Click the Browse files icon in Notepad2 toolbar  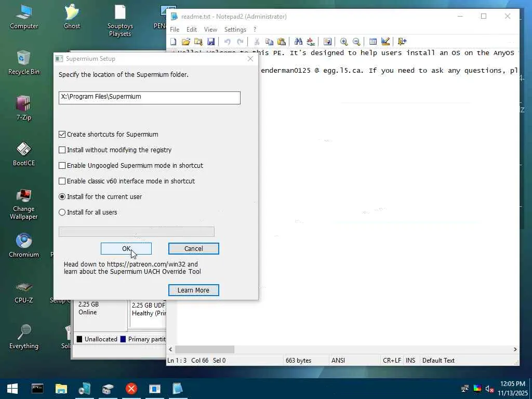[198, 42]
